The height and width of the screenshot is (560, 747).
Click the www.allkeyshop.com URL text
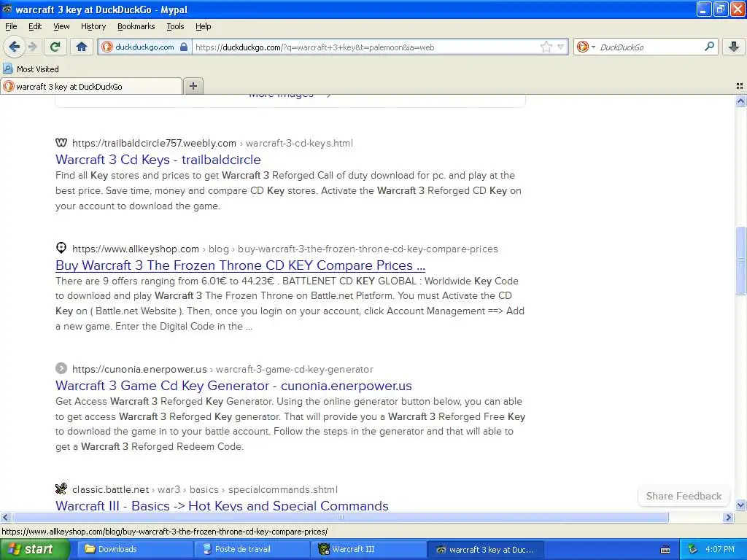[135, 249]
